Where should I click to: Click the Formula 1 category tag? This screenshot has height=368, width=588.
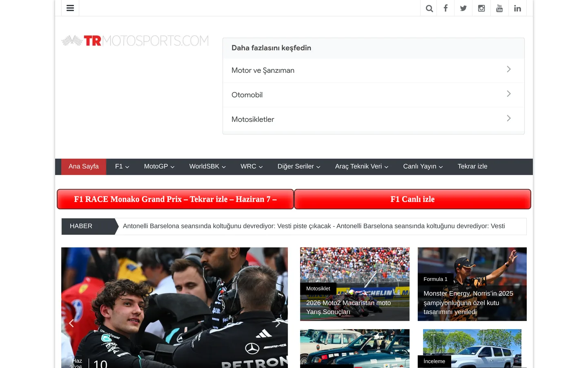click(x=435, y=279)
